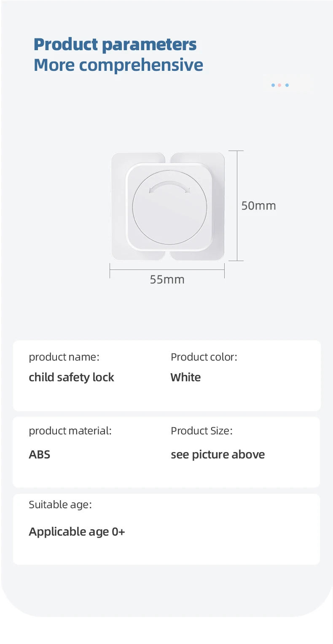Select the "55mm" width label
Screen dimensions: 333x644
167,280
